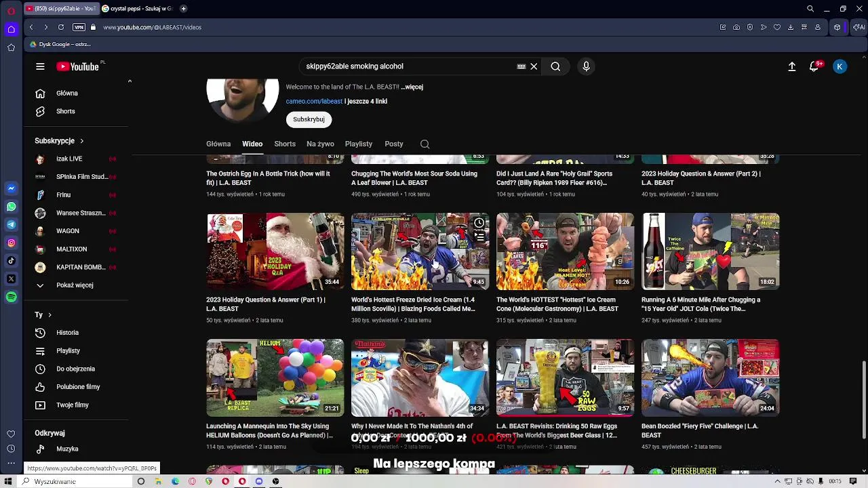The image size is (868, 488).
Task: Open Messenger in Opera sidebar
Action: [x=11, y=188]
